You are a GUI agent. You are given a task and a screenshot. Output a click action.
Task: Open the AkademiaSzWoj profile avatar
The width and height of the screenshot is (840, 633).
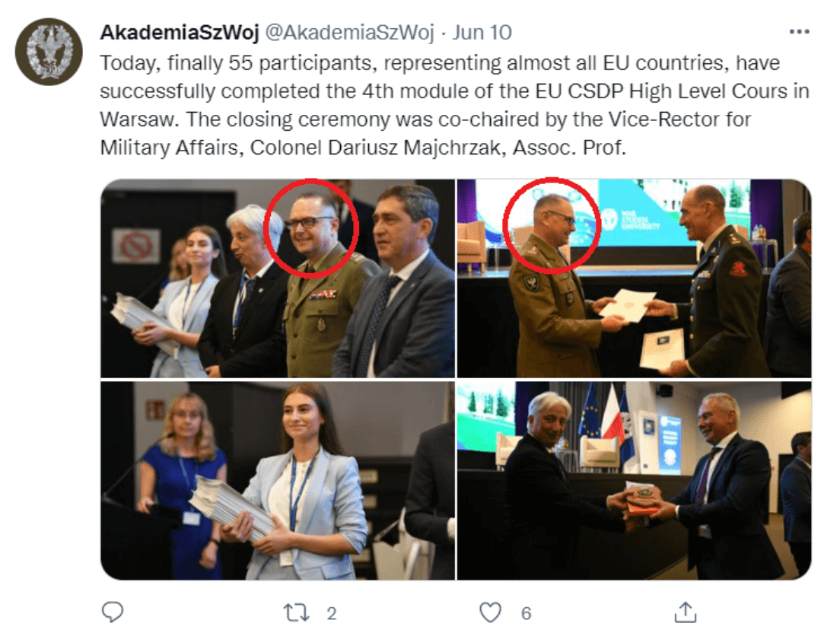(49, 52)
